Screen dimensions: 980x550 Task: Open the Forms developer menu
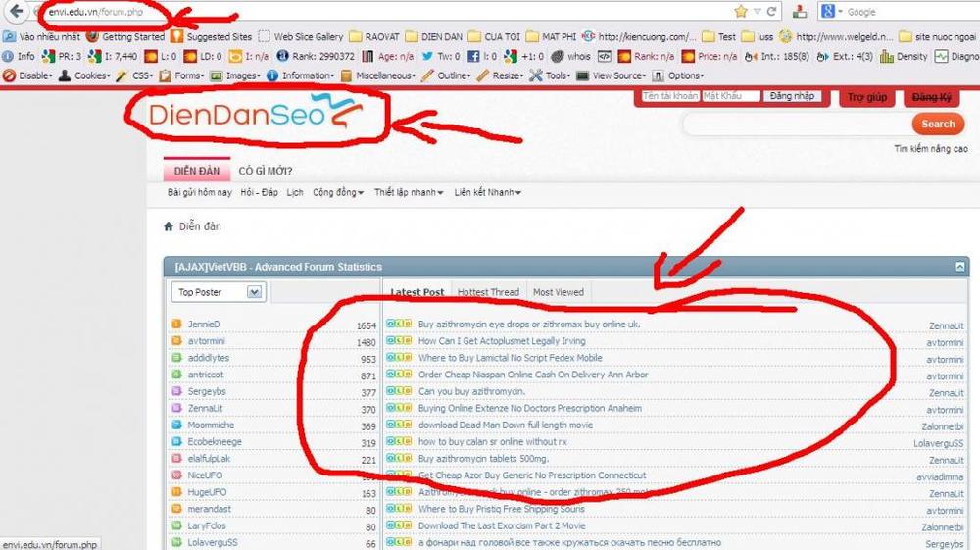pos(182,75)
